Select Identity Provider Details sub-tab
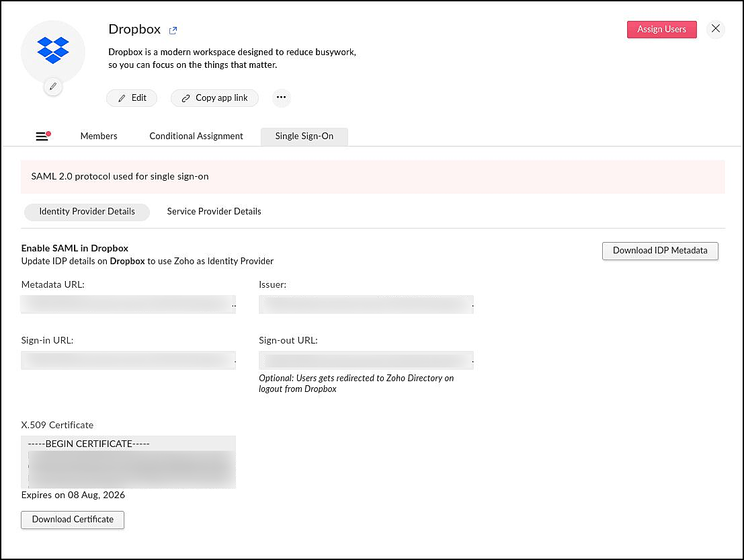 tap(87, 212)
